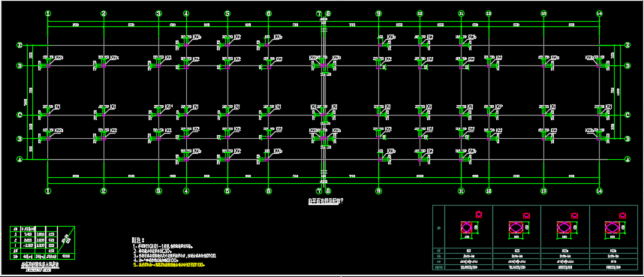644x277 pixels.
Task: Select grid axis bubble 3 in top row
Action: [158, 14]
